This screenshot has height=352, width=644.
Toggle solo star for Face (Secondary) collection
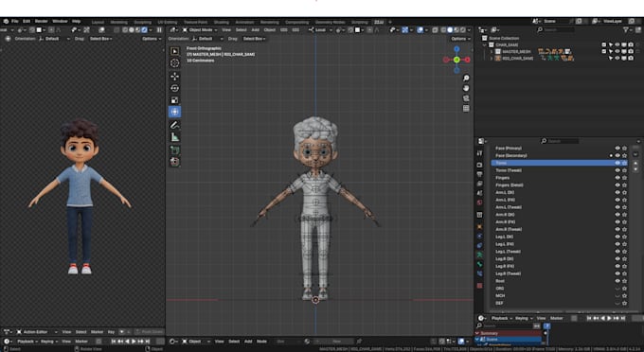tap(624, 155)
